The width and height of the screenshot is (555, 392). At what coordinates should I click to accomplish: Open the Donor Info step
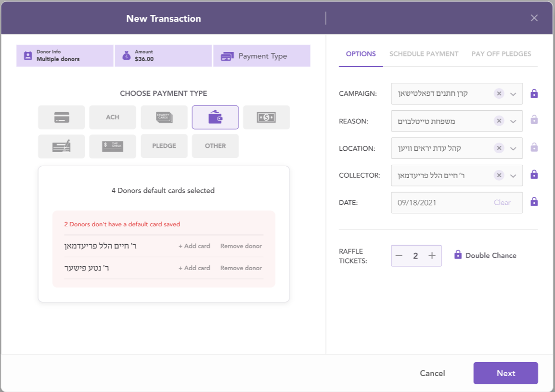click(x=65, y=55)
